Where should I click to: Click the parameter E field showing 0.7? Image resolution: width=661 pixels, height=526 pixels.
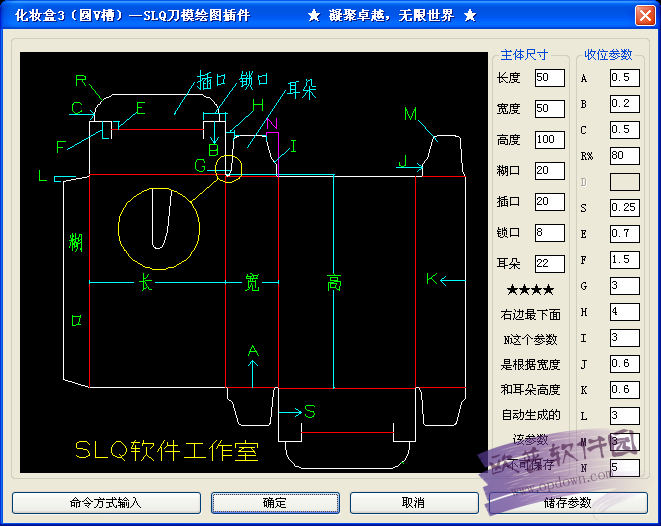coord(625,234)
